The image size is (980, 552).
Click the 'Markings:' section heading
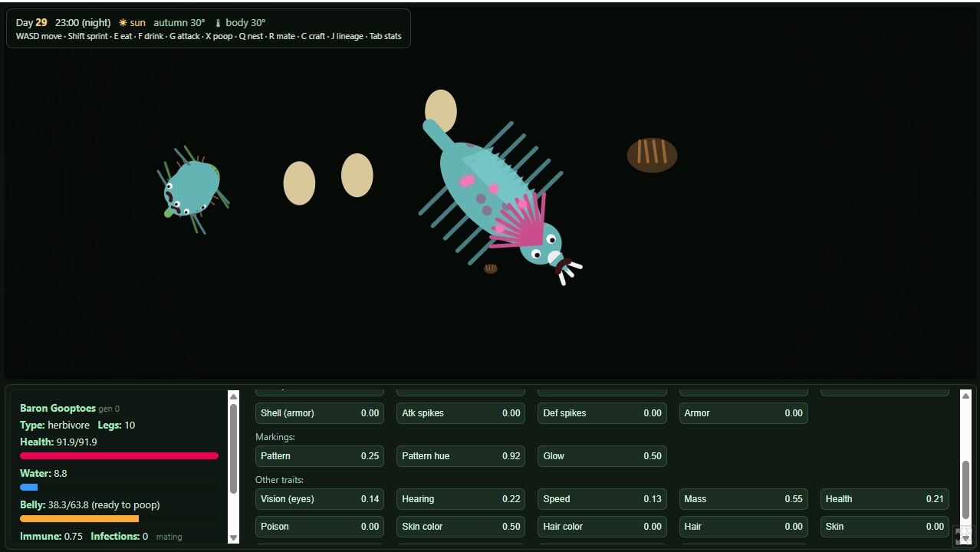275,437
